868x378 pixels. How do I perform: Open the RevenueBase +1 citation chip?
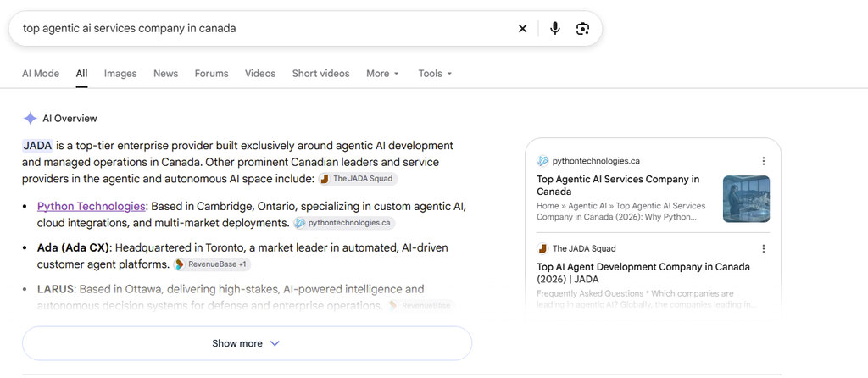click(x=211, y=264)
